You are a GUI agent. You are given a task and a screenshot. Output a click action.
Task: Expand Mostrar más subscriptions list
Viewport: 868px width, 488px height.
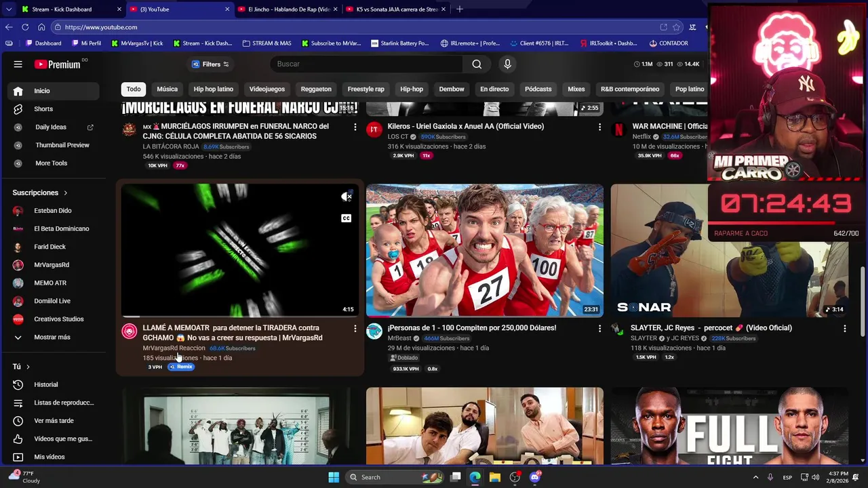54,338
